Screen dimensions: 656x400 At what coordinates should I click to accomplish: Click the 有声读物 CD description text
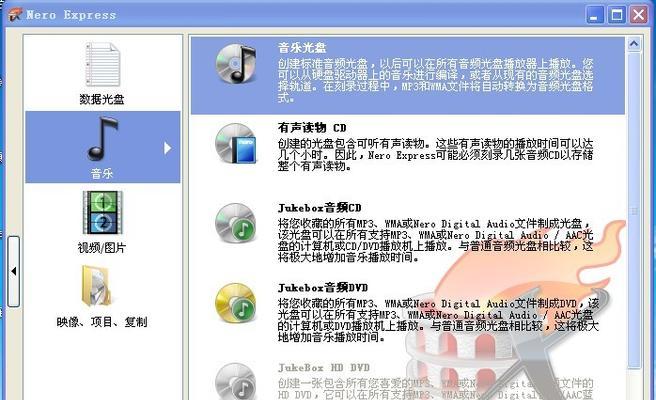tap(436, 155)
